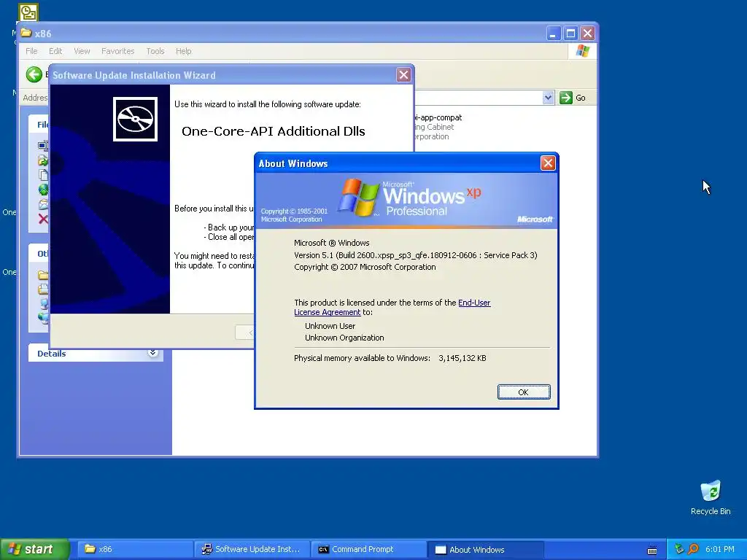Open the View menu in x86 window
Viewport: 747px width, 560px height.
pos(82,51)
